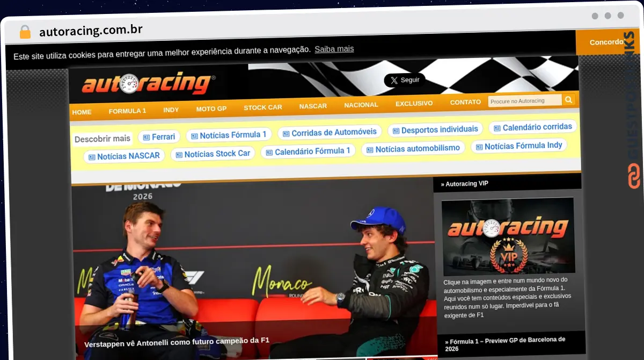
Task: Open the NACIONAL menu item
Action: (361, 105)
